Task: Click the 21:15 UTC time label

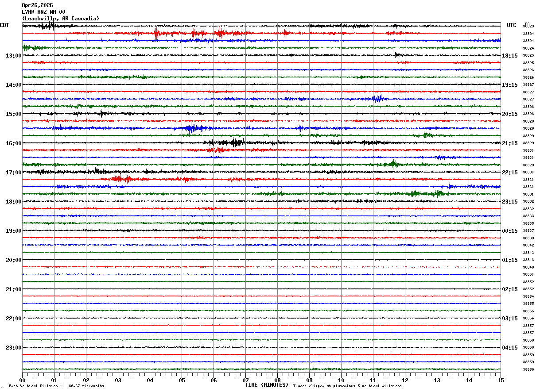Action: click(510, 143)
